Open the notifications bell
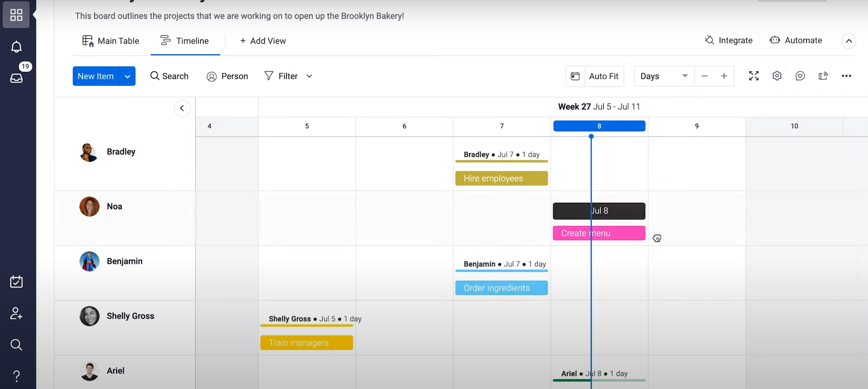 16,46
